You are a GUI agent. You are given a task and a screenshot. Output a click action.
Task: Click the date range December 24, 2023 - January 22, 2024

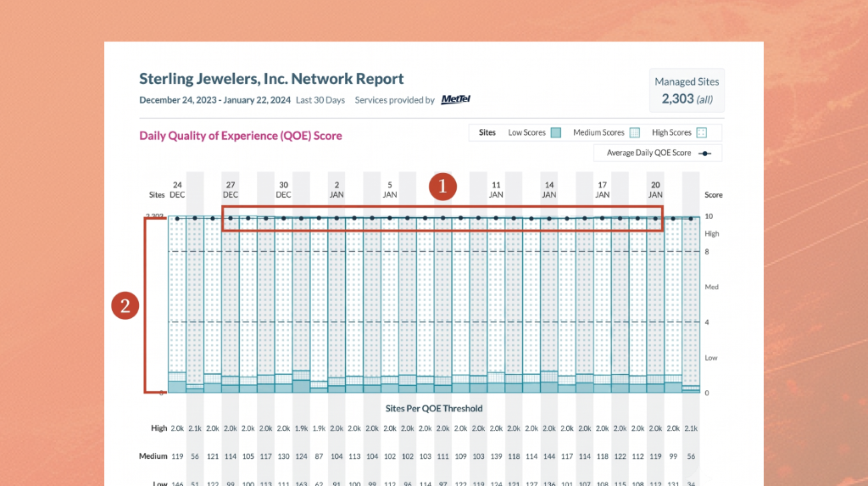point(214,100)
